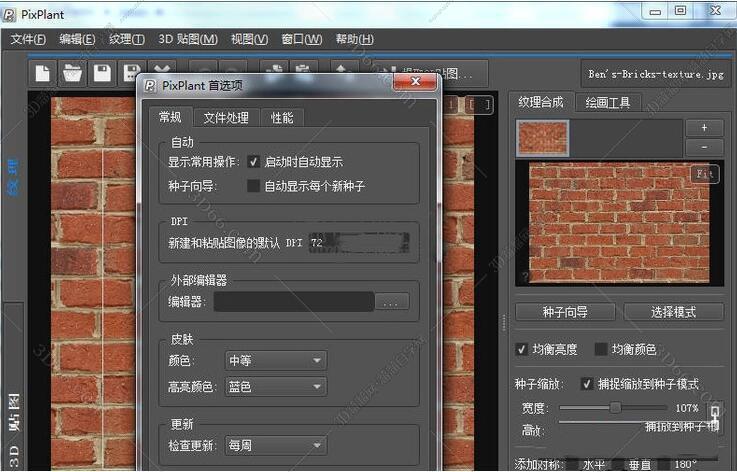The width and height of the screenshot is (737, 472).
Task: Click the 种子向导 button
Action: click(565, 312)
